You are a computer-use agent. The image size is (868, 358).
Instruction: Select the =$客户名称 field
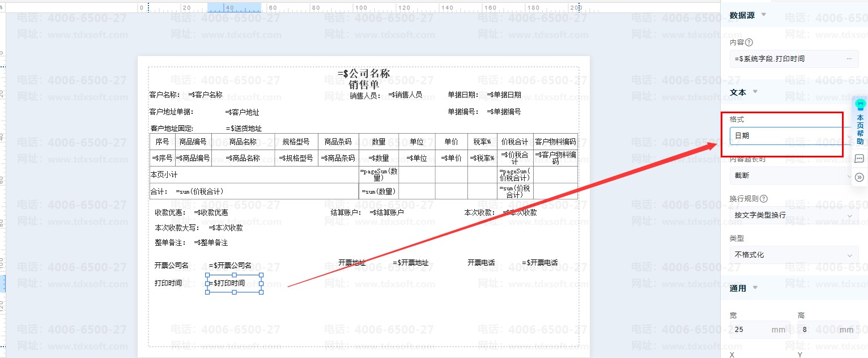coord(206,95)
